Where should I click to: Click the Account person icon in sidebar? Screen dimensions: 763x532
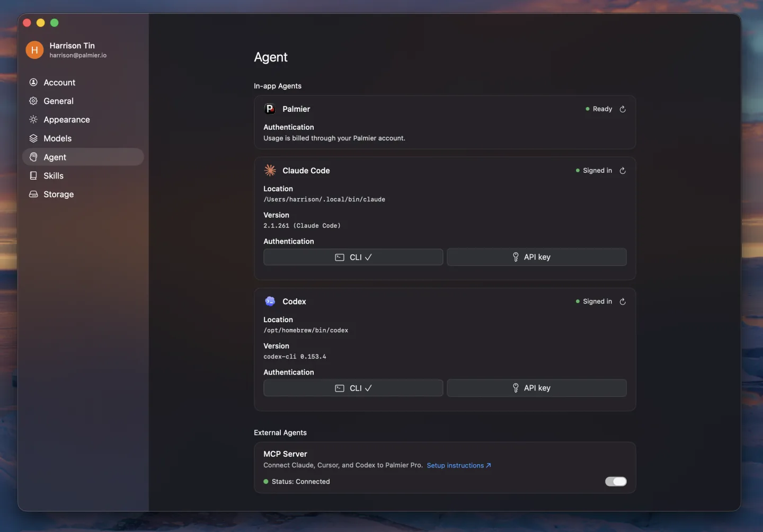tap(33, 83)
